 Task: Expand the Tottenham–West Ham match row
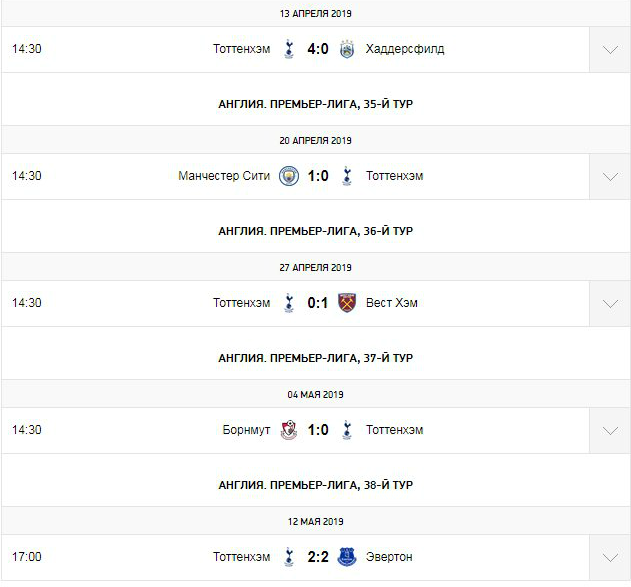[610, 303]
